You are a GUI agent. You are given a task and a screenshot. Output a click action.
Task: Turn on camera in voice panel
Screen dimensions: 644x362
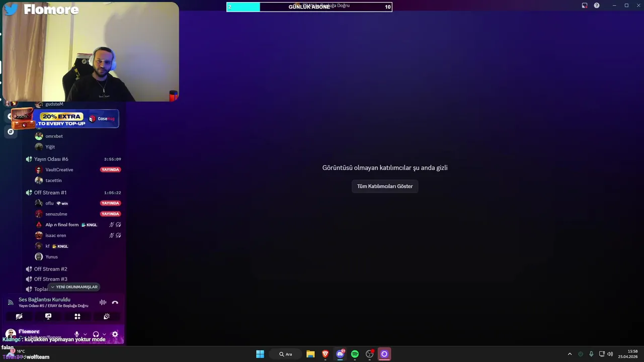click(19, 316)
